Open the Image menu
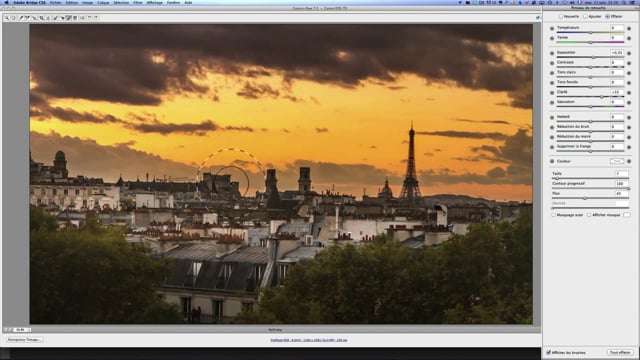The width and height of the screenshot is (640, 360). click(87, 2)
